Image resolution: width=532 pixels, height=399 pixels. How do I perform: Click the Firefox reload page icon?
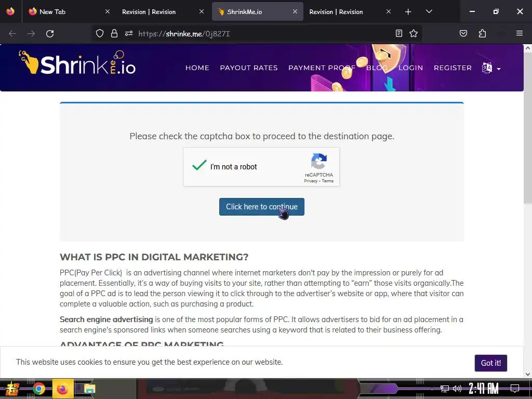point(50,34)
